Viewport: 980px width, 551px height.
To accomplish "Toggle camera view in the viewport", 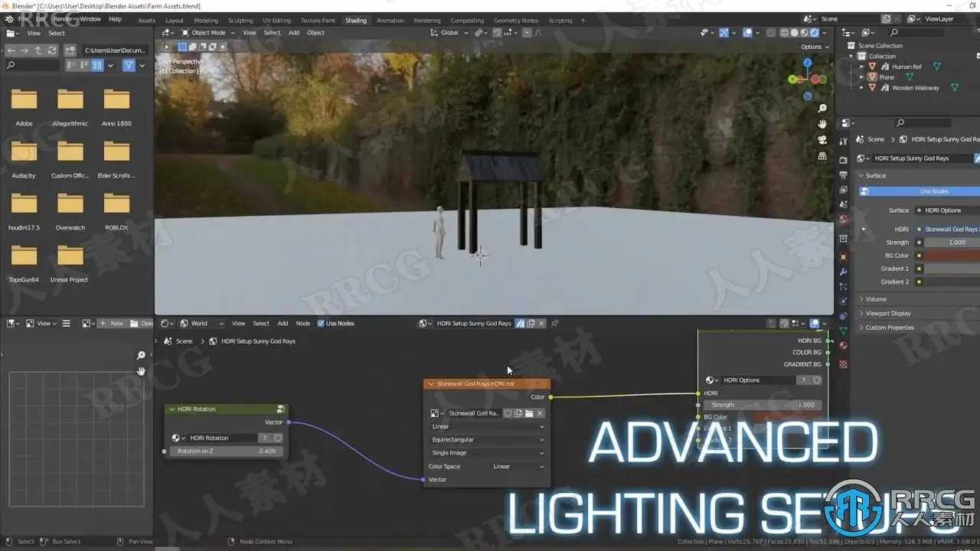I will [x=822, y=140].
